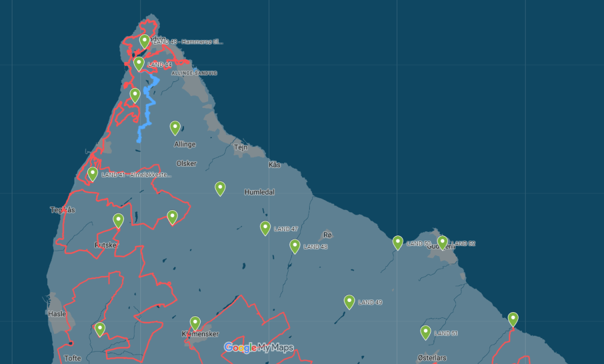
Task: Open the LAND 49 location marker
Action: tap(349, 301)
